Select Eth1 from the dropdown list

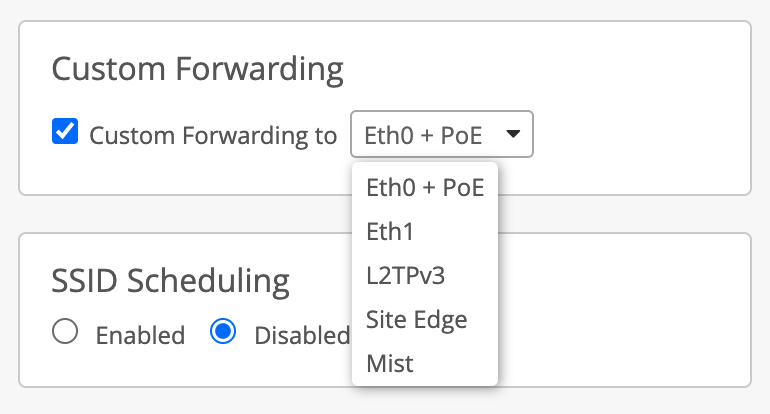pyautogui.click(x=390, y=232)
